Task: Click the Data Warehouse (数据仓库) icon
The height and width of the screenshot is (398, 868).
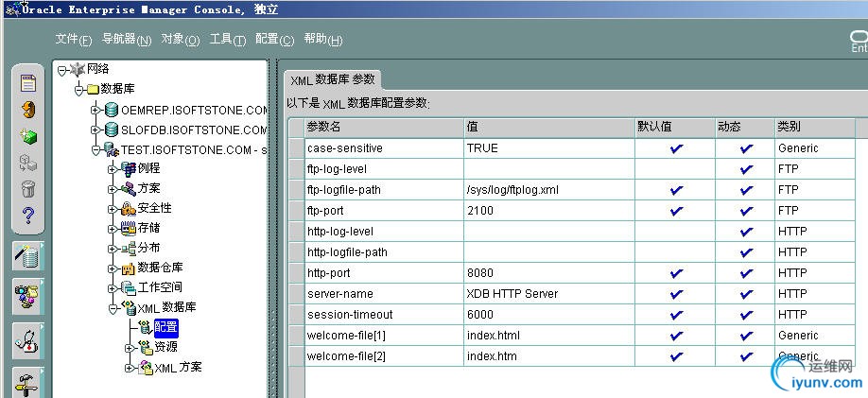Action: click(128, 268)
